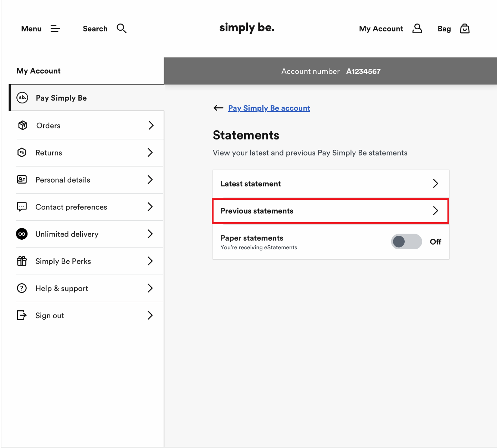
Task: Click the My Account header link text
Action: [x=381, y=29]
